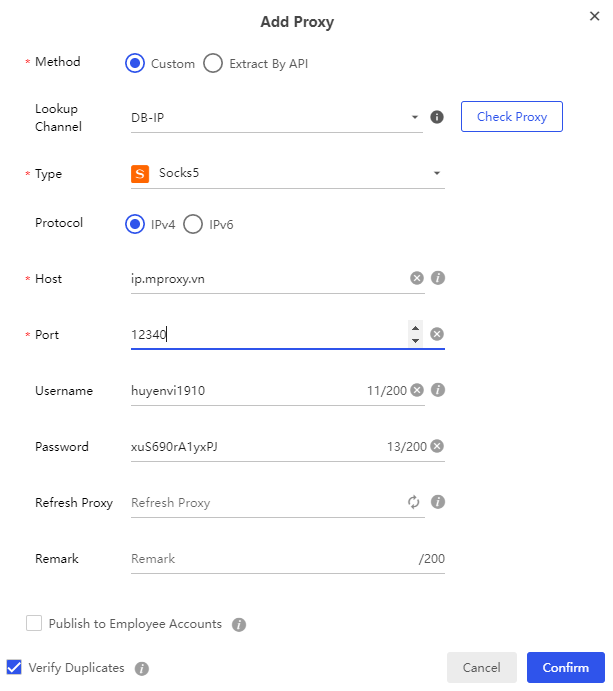Click the info icon beside Username field
Screen dimensions: 613x691
[x=438, y=390]
